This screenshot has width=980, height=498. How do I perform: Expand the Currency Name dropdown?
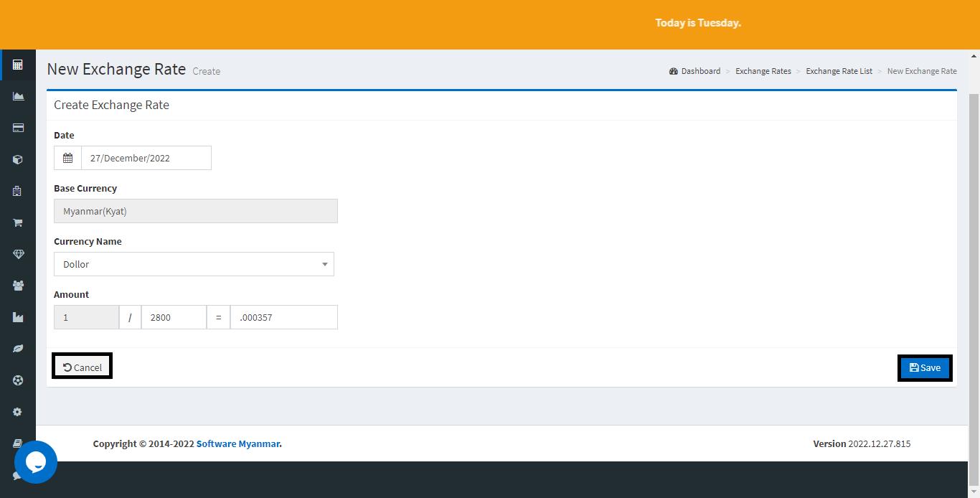(194, 264)
